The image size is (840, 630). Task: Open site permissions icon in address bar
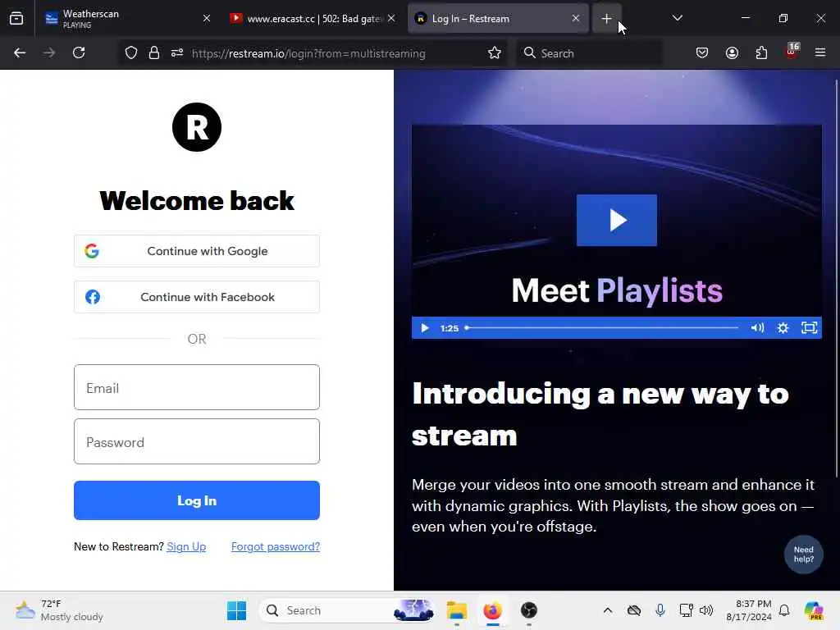click(177, 52)
